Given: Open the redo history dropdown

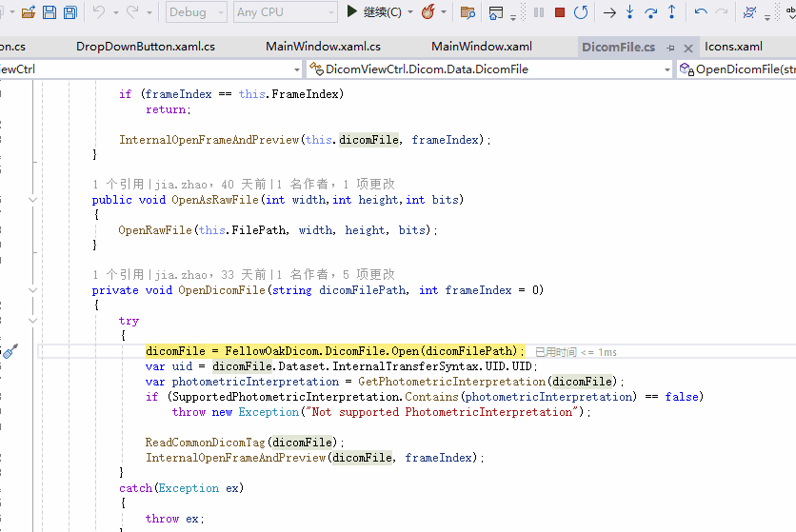Looking at the screenshot, I should tap(149, 12).
